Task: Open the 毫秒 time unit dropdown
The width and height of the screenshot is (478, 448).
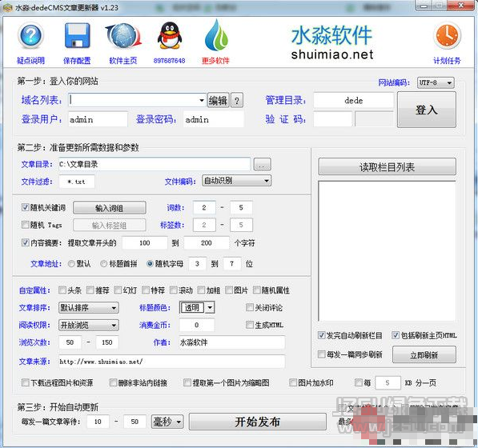Action: pos(167,422)
